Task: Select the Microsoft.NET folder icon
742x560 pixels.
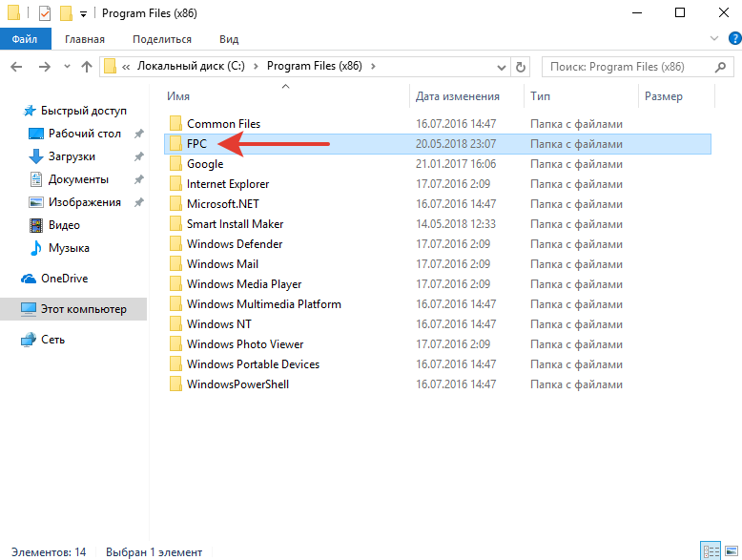Action: pos(175,203)
